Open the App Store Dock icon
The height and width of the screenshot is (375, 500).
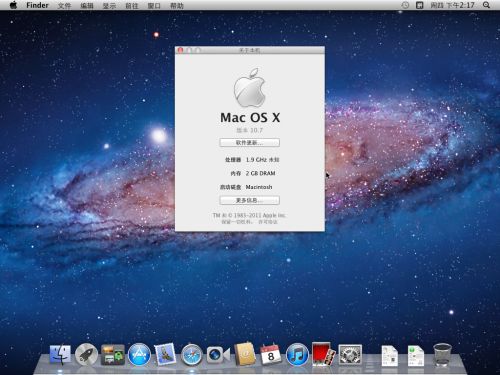point(139,354)
